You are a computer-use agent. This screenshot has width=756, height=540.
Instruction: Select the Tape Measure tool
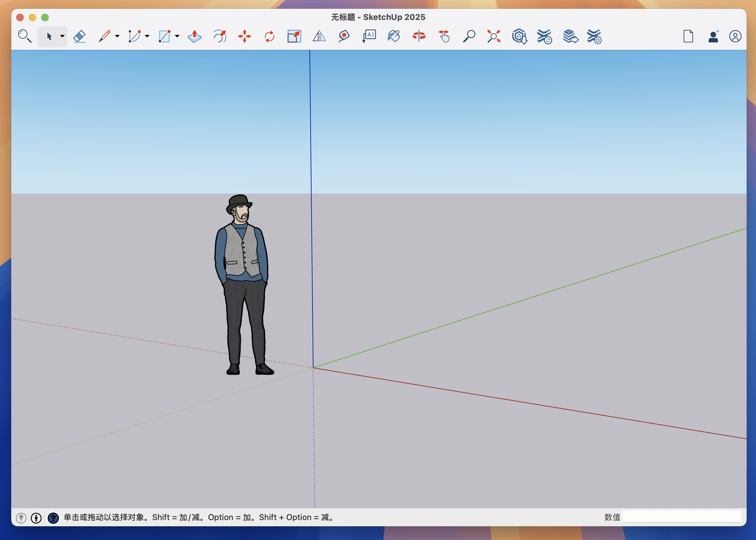pos(344,36)
